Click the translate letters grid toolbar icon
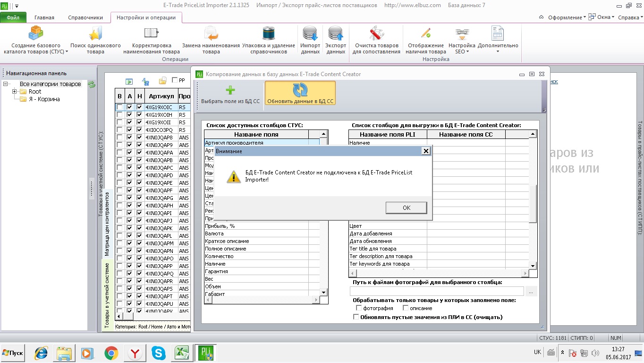Image resolution: width=644 pixels, height=363 pixels. (145, 81)
